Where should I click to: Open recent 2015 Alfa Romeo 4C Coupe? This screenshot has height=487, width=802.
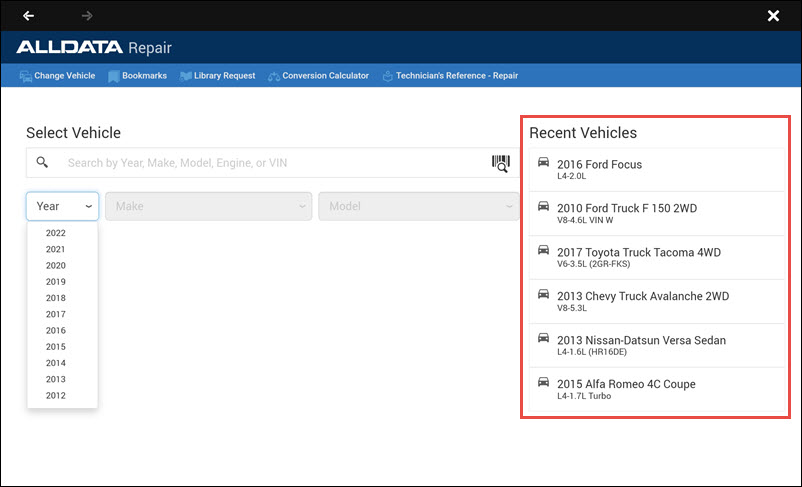tap(657, 389)
